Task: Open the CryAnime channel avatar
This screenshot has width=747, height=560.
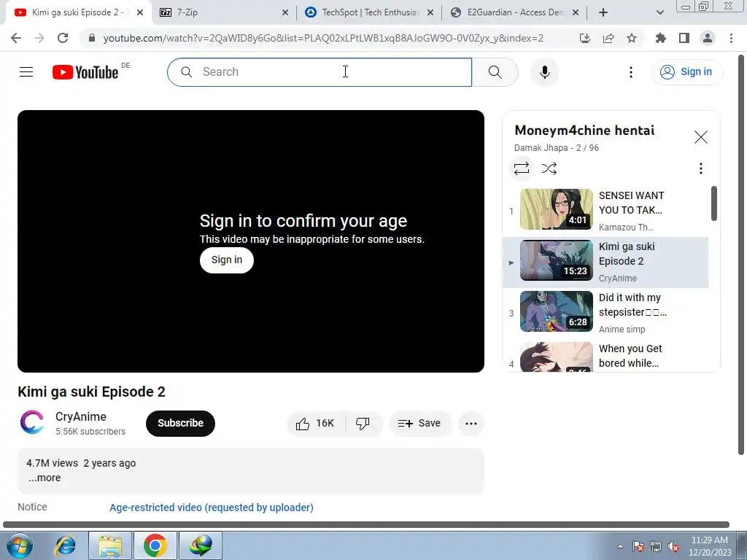Action: pos(32,422)
